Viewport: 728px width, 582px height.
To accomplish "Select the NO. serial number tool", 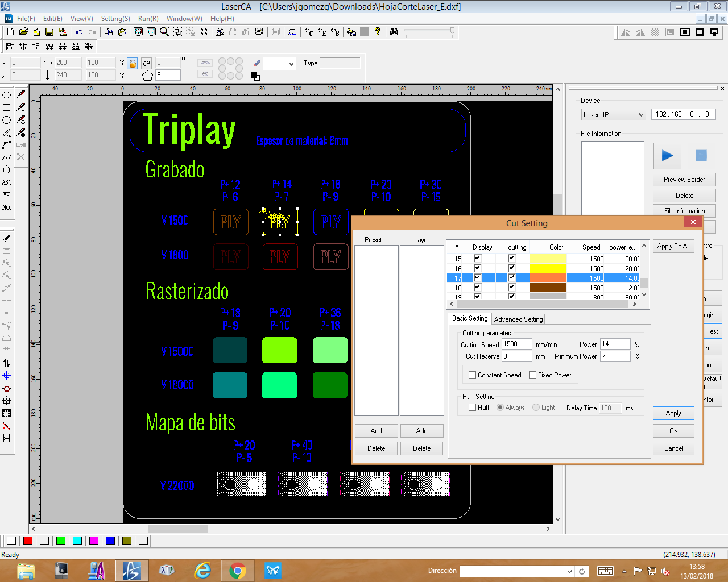I will coord(7,207).
